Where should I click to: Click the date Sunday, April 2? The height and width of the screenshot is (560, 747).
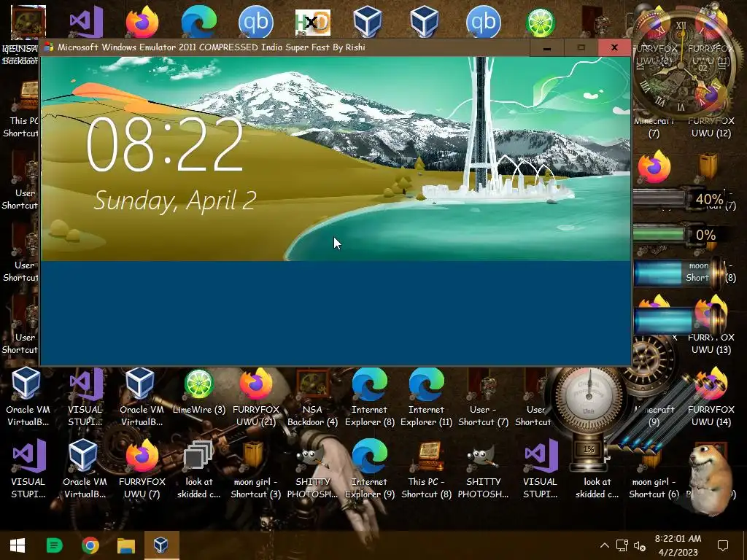coord(175,201)
